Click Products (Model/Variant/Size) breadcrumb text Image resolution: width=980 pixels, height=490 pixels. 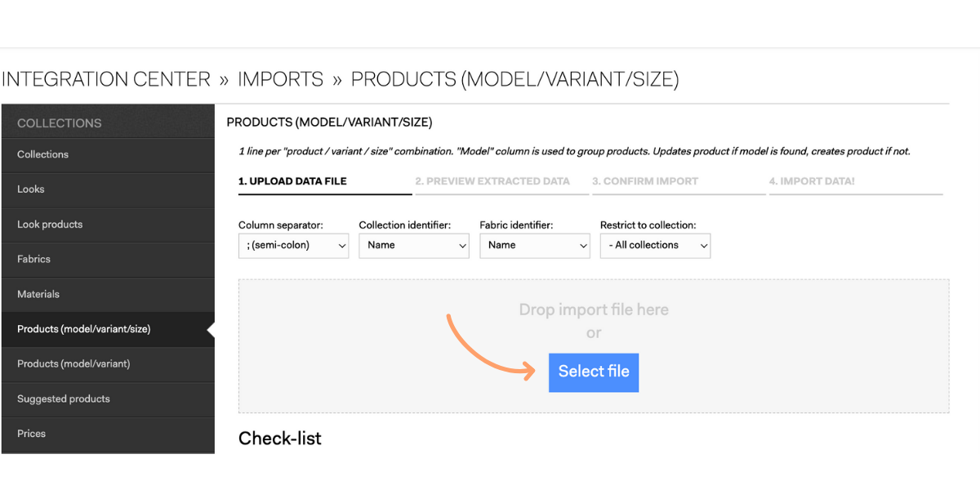point(514,79)
